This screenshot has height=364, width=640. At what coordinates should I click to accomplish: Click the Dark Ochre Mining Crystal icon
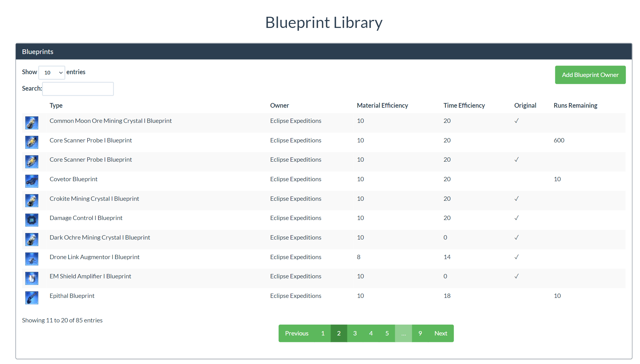click(x=32, y=240)
